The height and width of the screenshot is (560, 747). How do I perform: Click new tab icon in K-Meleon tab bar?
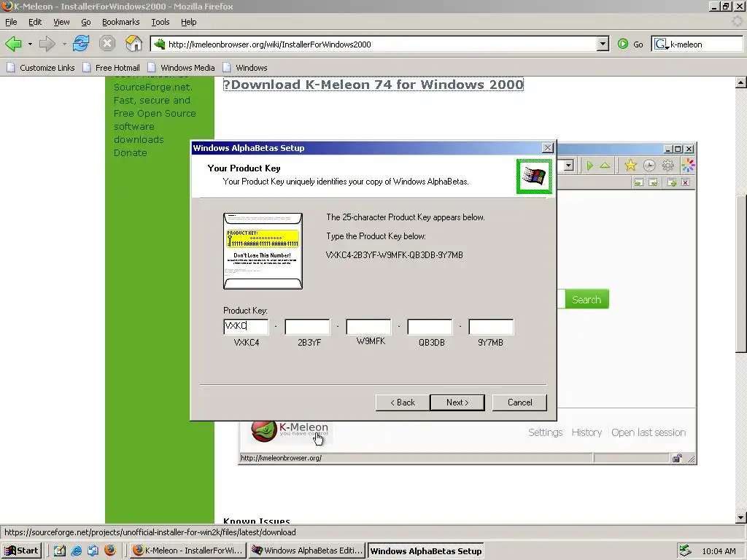click(672, 182)
